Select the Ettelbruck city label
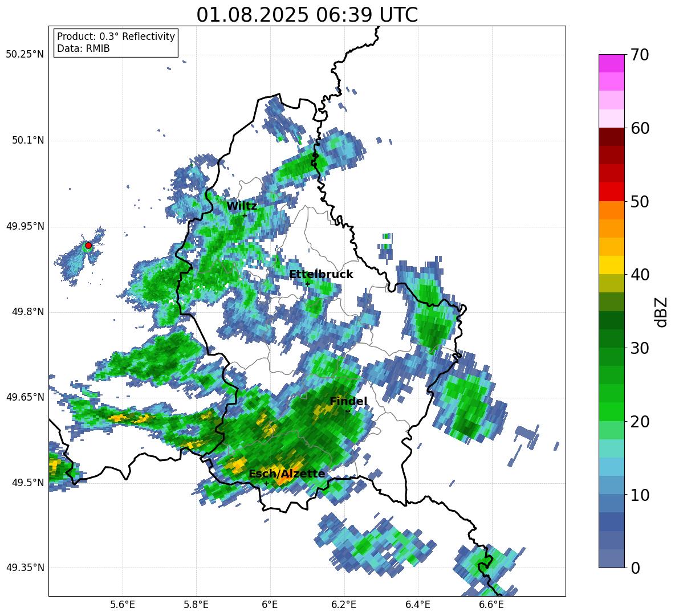This screenshot has height=616, width=675. coord(321,275)
